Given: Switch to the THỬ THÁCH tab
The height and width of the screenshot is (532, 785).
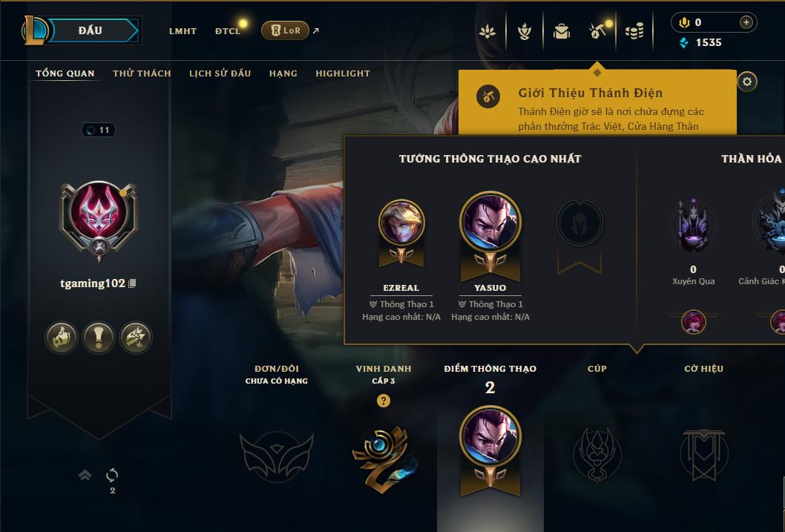Looking at the screenshot, I should (142, 73).
